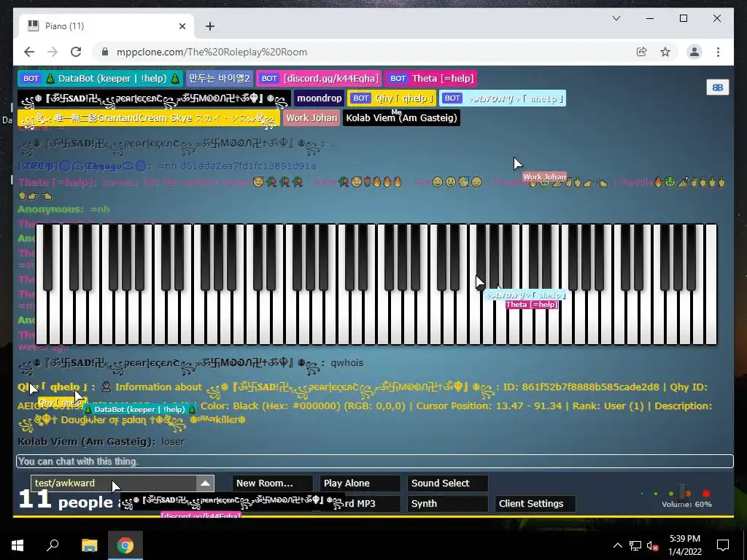Click the New Room... button
Screen dimensions: 747x560
tap(273, 483)
